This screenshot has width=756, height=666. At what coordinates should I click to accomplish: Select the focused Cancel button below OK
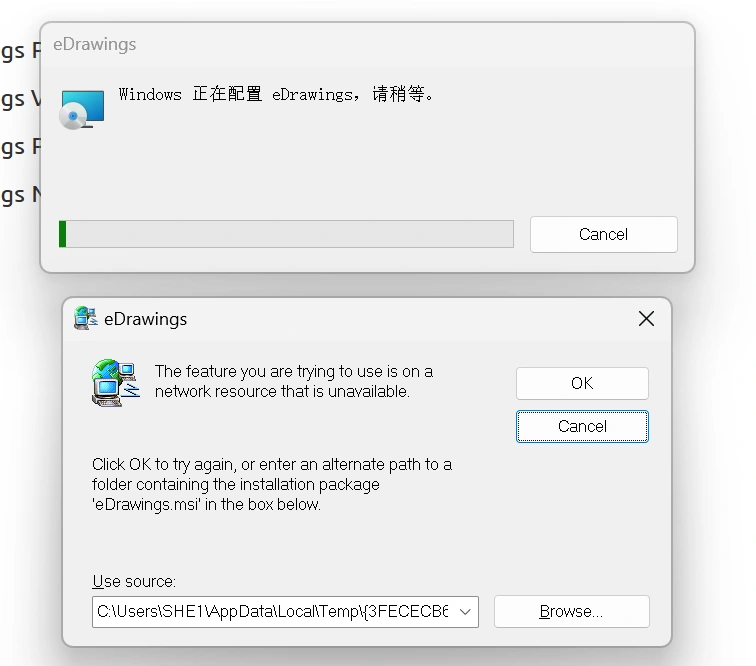[x=582, y=426]
